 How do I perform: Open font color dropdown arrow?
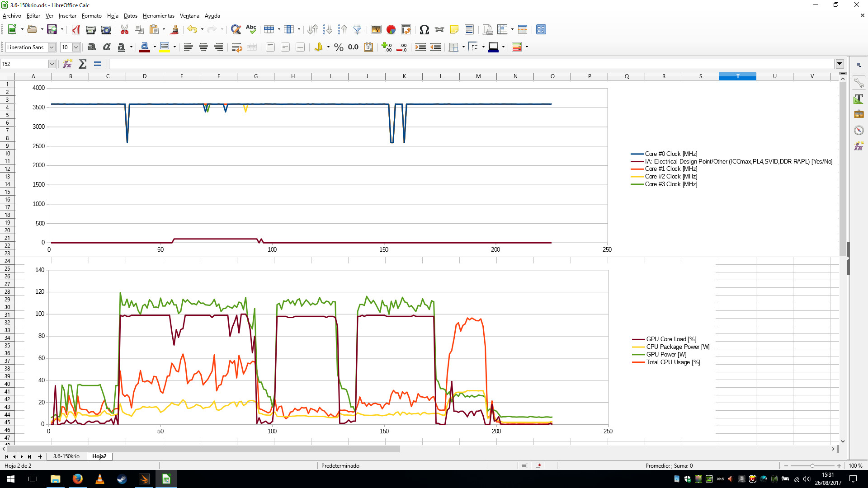(x=155, y=47)
